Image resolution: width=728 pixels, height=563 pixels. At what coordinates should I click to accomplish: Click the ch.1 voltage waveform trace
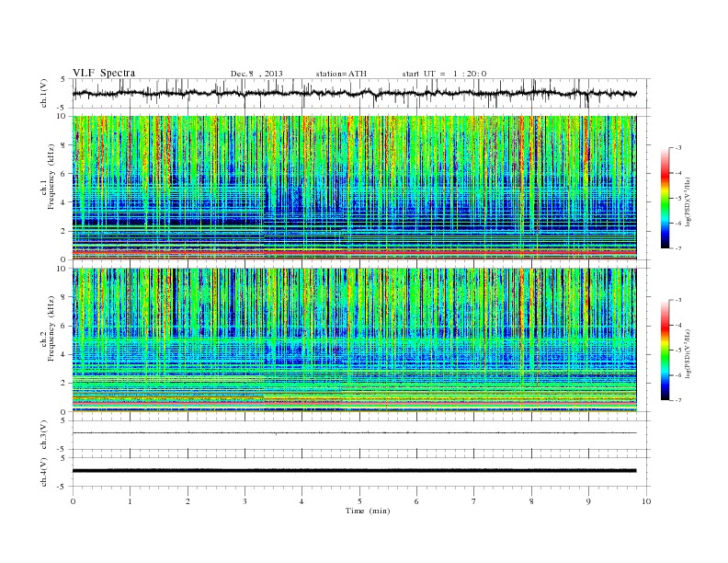[x=354, y=93]
